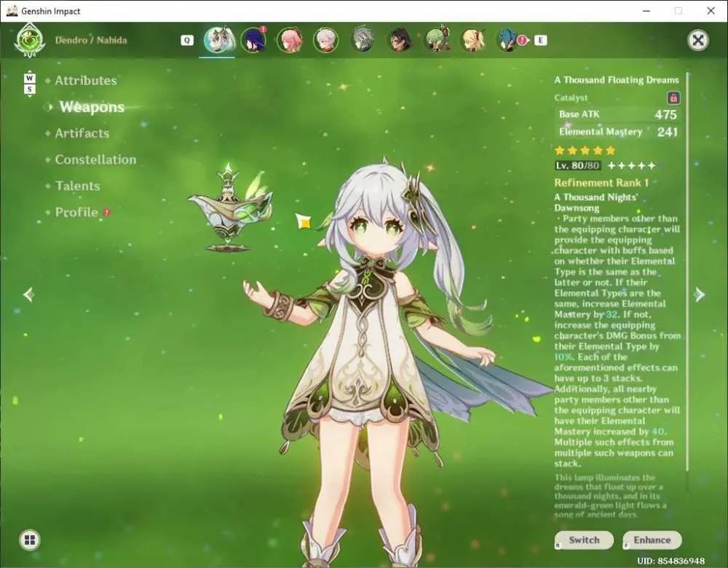Click the lamp-shaped catalyst weapon model
The height and width of the screenshot is (568, 728).
[230, 208]
